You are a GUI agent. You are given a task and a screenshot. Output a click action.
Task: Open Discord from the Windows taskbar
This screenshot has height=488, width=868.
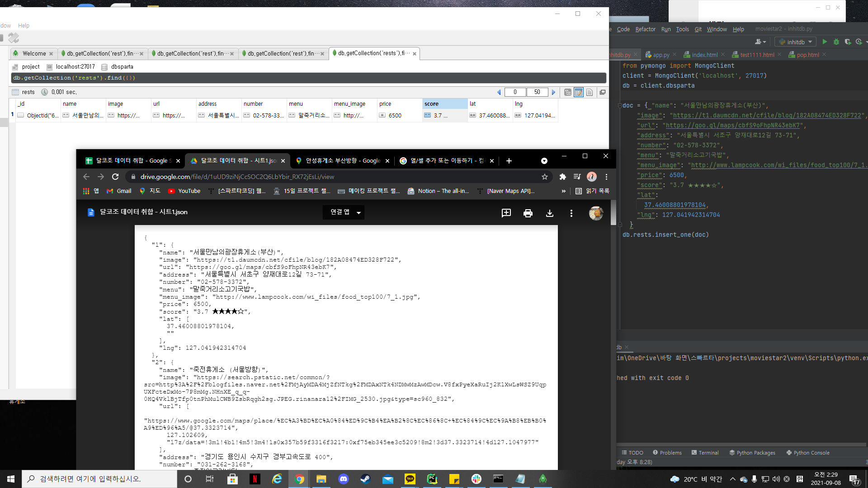pos(344,479)
